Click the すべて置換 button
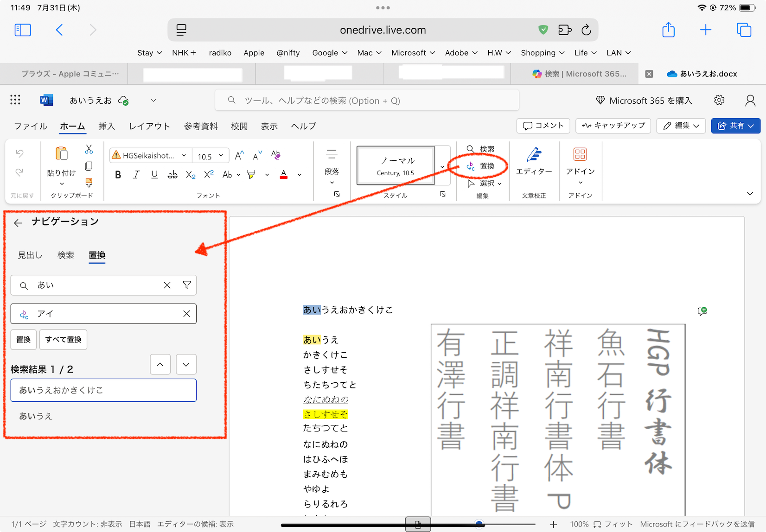This screenshot has width=766, height=532. coord(64,340)
